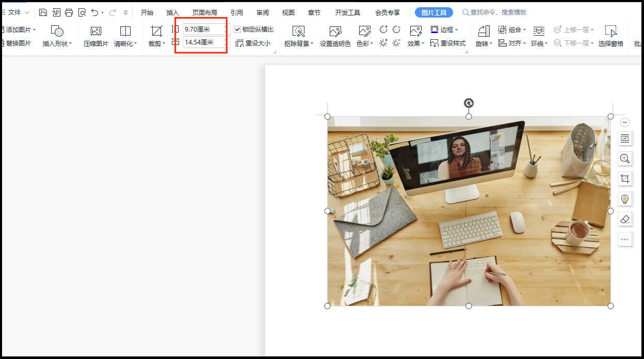This screenshot has height=359, width=644.
Task: Expand the 文件 menu arrow
Action: click(x=27, y=12)
